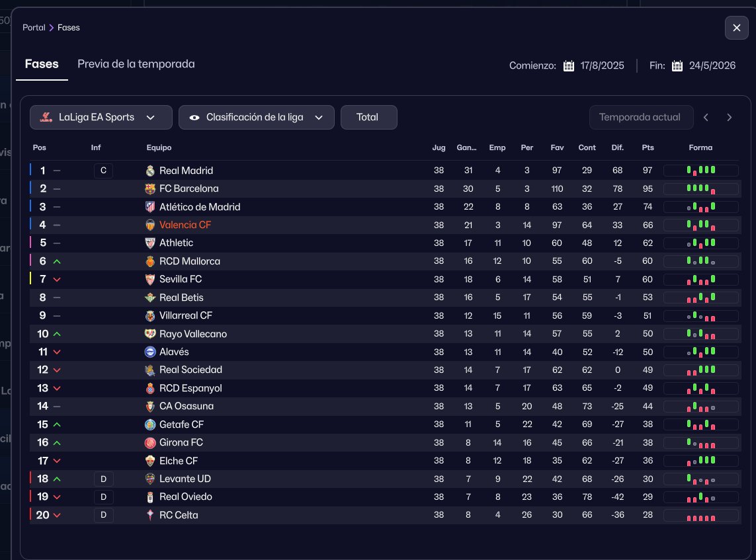The width and height of the screenshot is (756, 560).
Task: Open the LaLiga EA Sports dropdown
Action: [x=101, y=117]
